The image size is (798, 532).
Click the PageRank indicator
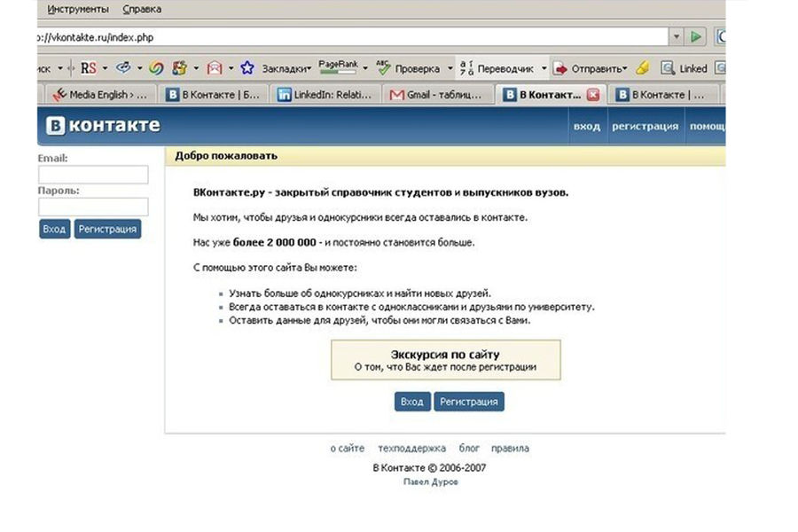pyautogui.click(x=338, y=66)
